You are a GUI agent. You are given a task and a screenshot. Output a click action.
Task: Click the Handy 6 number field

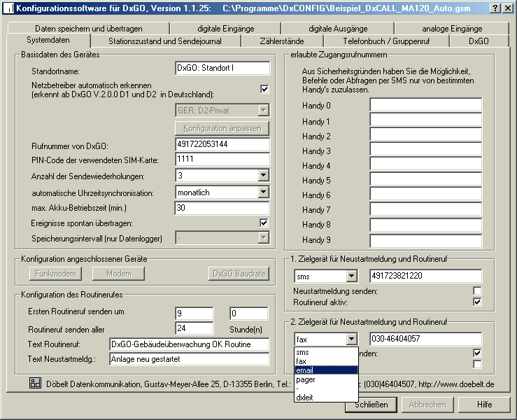click(x=425, y=193)
